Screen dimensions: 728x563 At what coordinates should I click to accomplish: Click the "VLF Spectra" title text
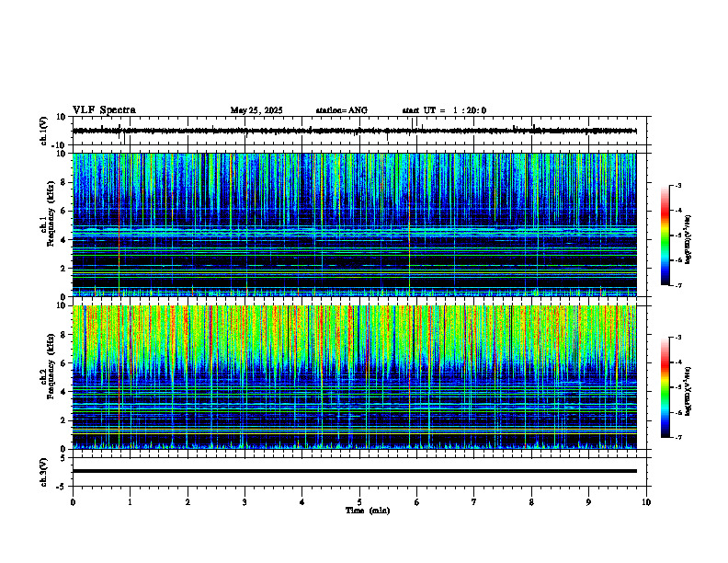[x=104, y=110]
